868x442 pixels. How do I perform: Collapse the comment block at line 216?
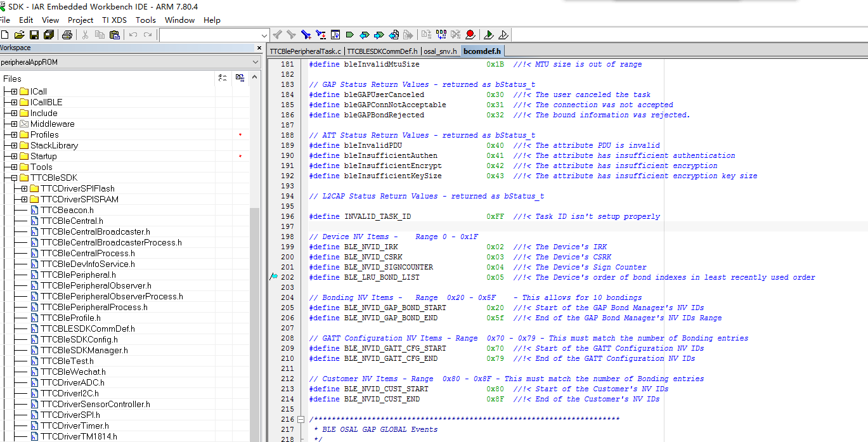(301, 419)
